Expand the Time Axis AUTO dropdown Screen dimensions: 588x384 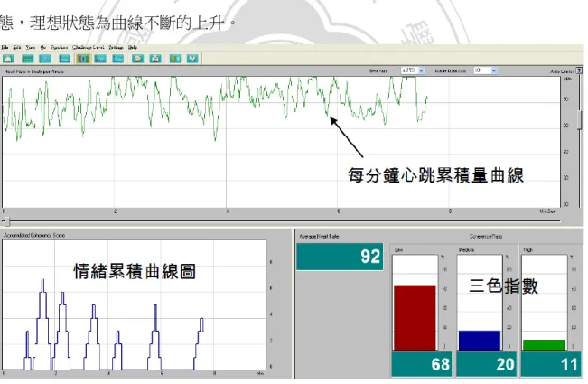coord(421,70)
